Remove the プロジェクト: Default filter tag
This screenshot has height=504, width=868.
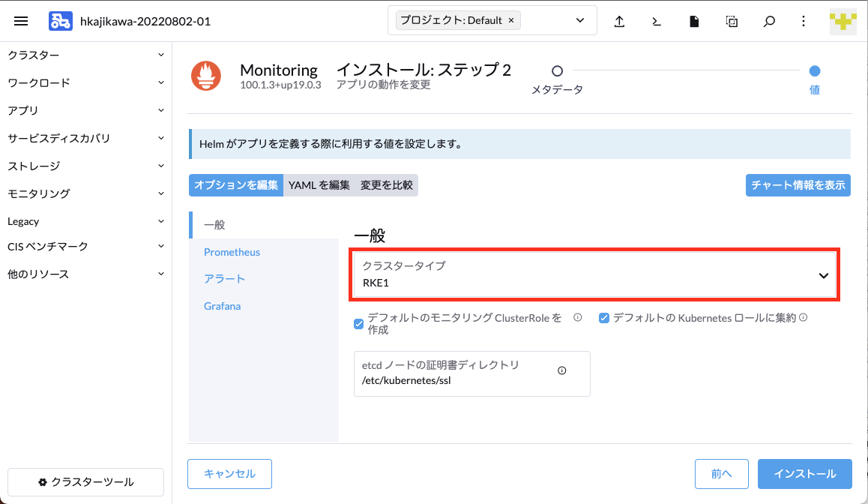511,20
